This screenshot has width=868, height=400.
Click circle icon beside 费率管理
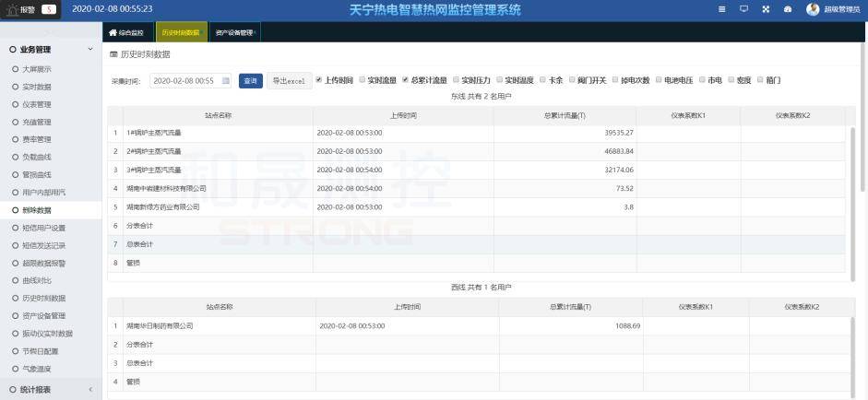click(15, 139)
